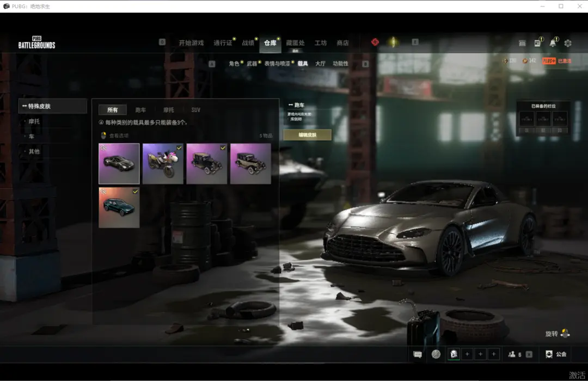Select the 摩托 filter tab
Viewport: 588px width, 381px height.
click(169, 110)
